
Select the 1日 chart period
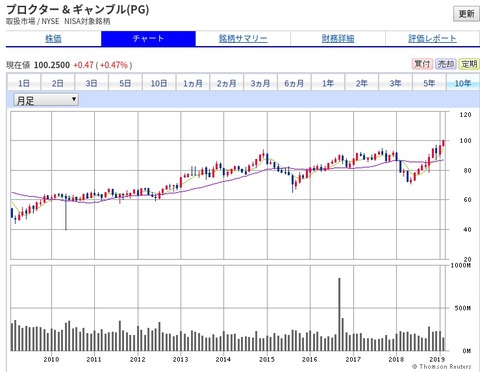[x=24, y=83]
